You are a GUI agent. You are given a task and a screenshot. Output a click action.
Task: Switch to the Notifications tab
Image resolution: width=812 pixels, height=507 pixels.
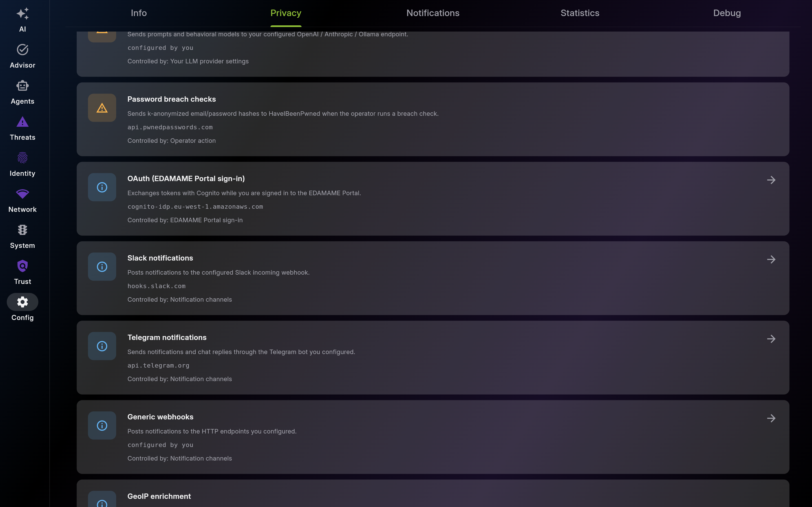click(433, 13)
